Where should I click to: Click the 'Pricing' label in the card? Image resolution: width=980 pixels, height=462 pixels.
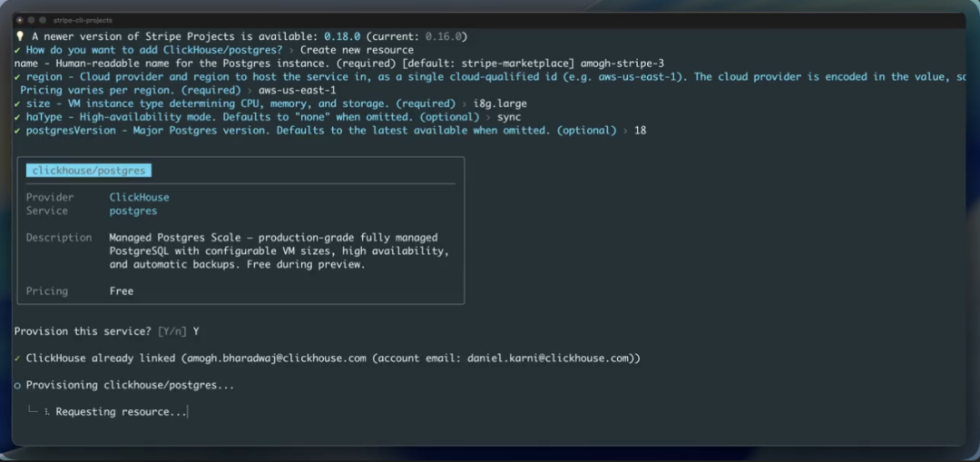point(47,291)
